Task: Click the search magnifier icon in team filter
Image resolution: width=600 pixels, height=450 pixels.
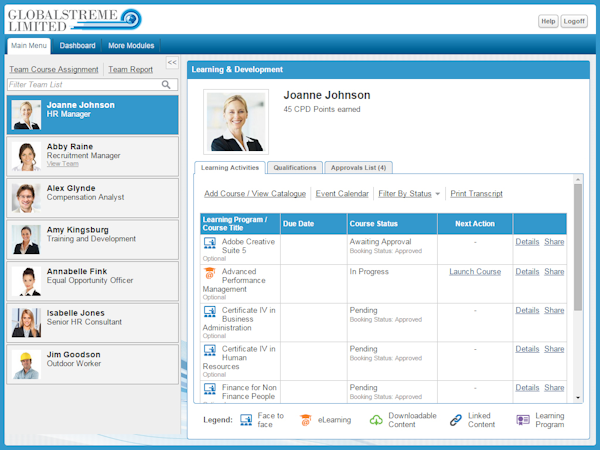Action: [x=168, y=86]
